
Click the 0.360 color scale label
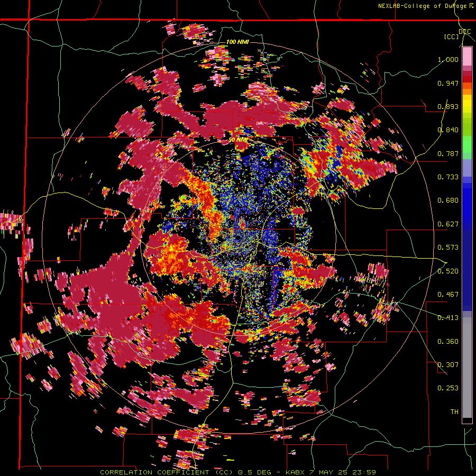tap(448, 342)
